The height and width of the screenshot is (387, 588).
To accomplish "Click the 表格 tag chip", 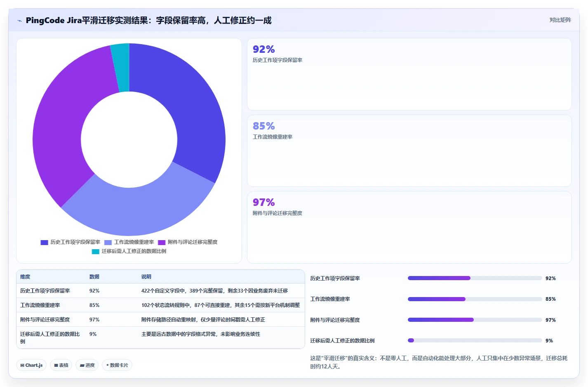I will [61, 365].
